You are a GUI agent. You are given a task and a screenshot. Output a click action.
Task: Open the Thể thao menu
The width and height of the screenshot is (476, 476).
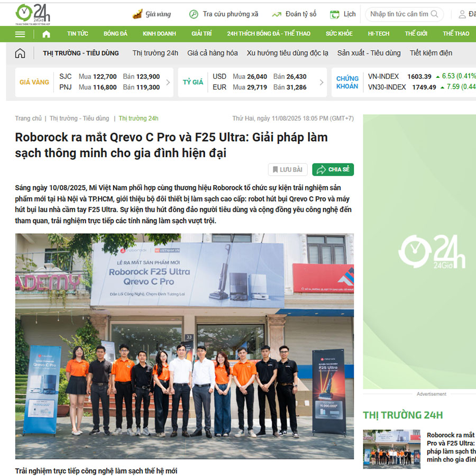pyautogui.click(x=456, y=34)
